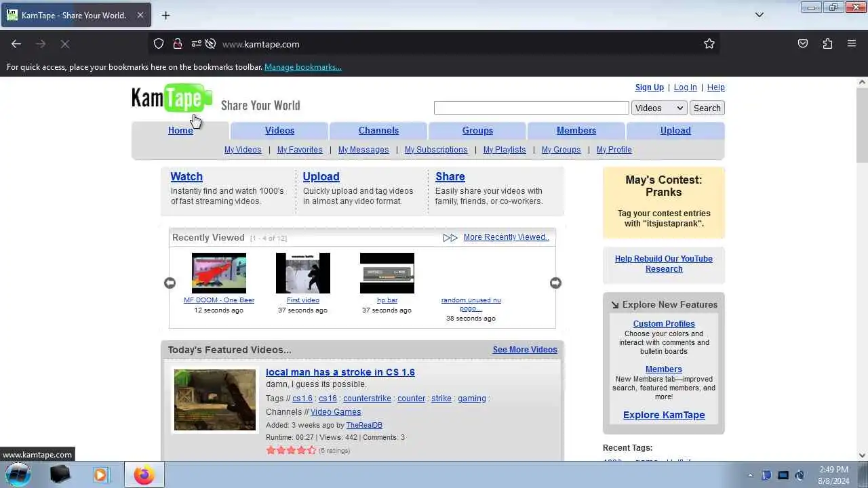Click the Firefox taskbar icon

click(x=143, y=475)
